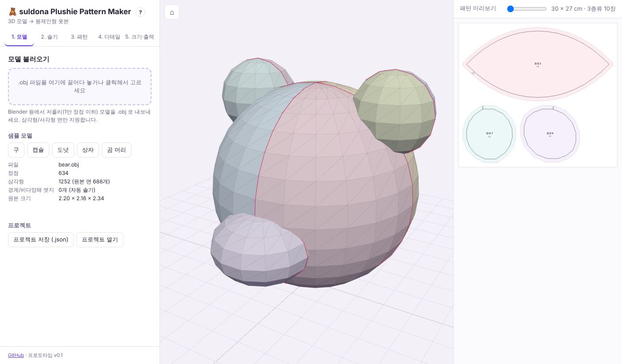This screenshot has width=622, height=364.
Task: Open the help question mark button
Action: click(x=140, y=12)
